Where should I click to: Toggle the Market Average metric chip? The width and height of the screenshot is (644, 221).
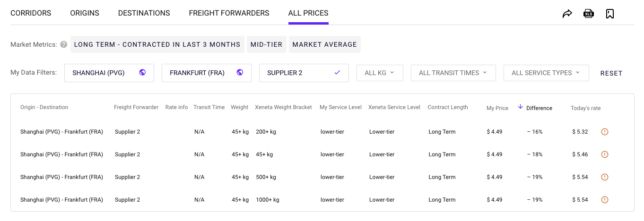(324, 44)
